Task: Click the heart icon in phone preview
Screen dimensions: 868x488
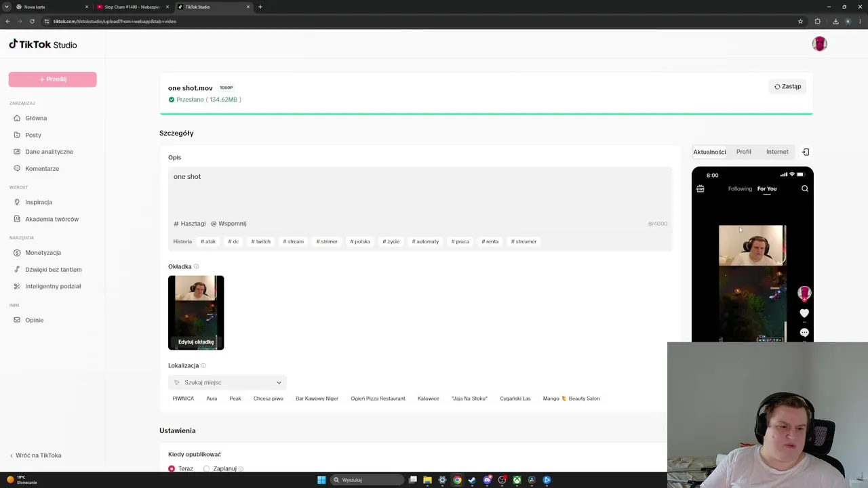Action: coord(804,313)
